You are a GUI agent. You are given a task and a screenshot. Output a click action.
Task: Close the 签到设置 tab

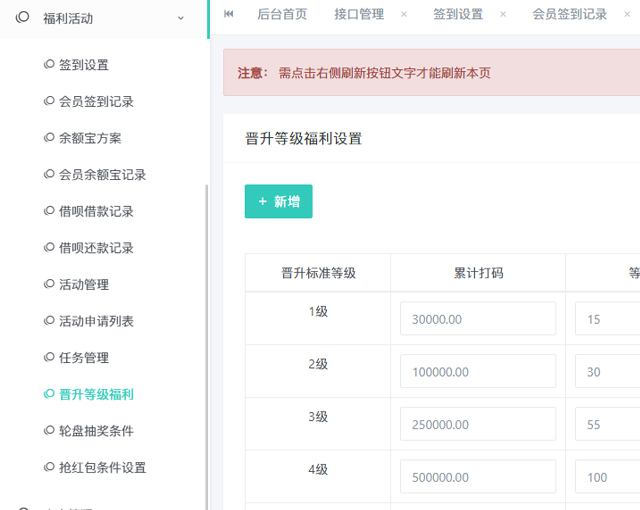click(503, 14)
